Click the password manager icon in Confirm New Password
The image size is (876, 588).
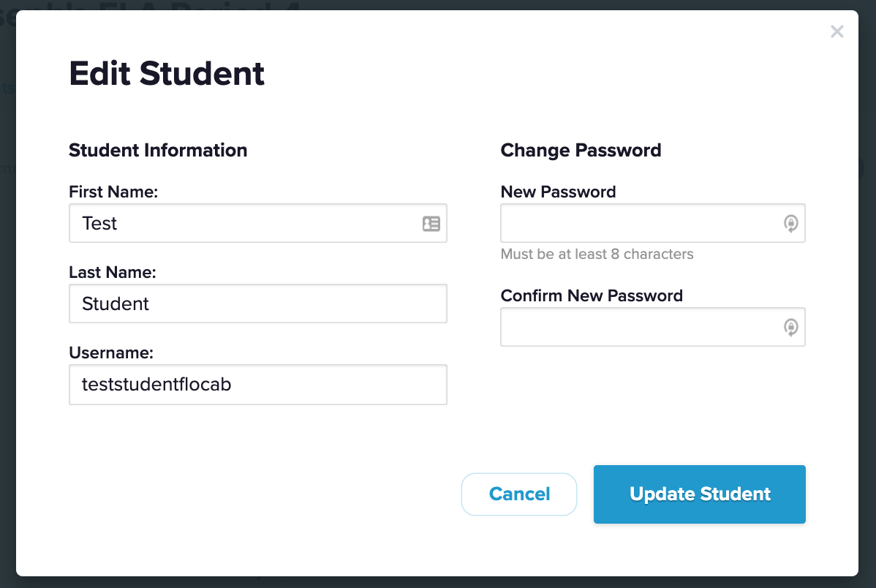point(790,328)
